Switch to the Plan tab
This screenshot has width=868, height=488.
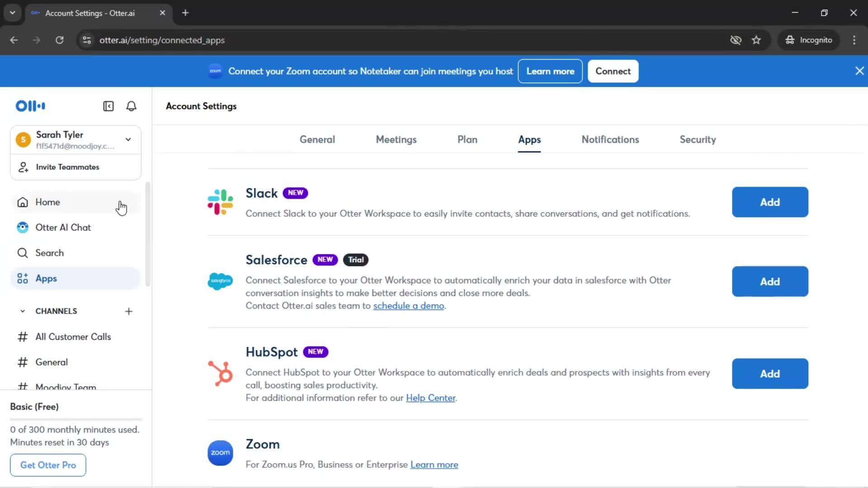(x=467, y=140)
